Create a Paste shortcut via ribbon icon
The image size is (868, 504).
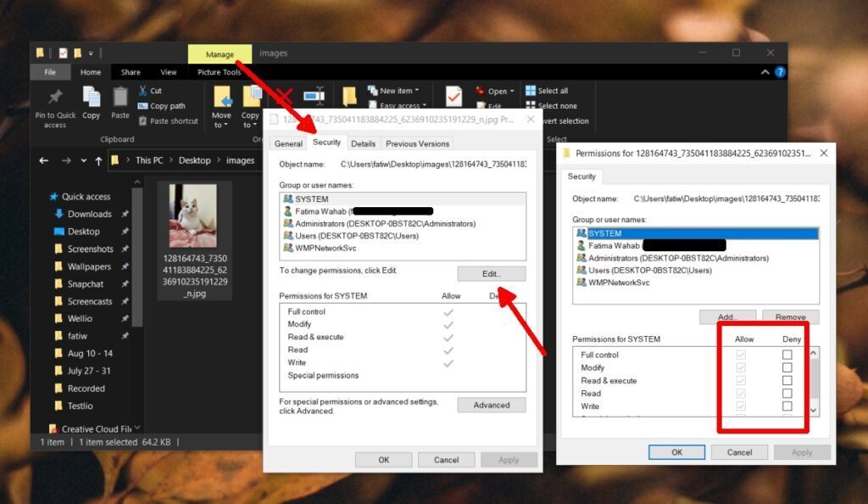(167, 120)
